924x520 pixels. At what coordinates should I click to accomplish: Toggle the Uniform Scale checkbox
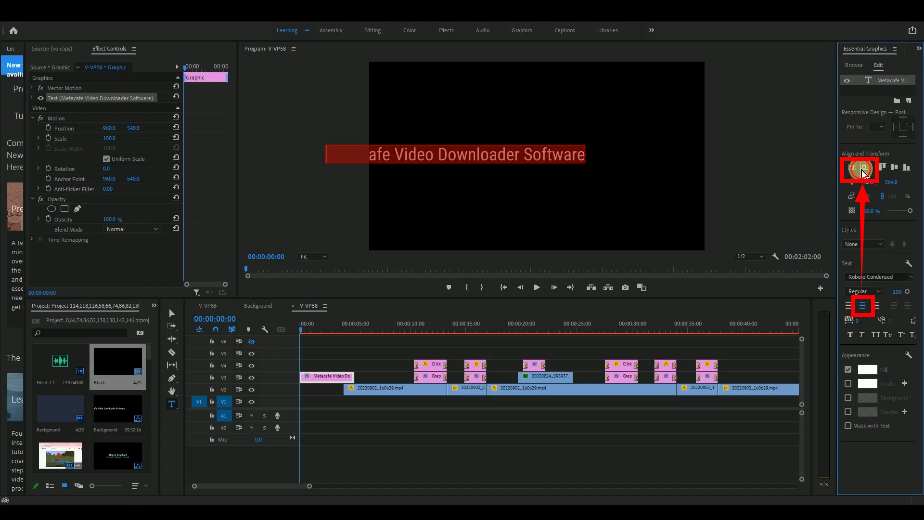point(107,159)
